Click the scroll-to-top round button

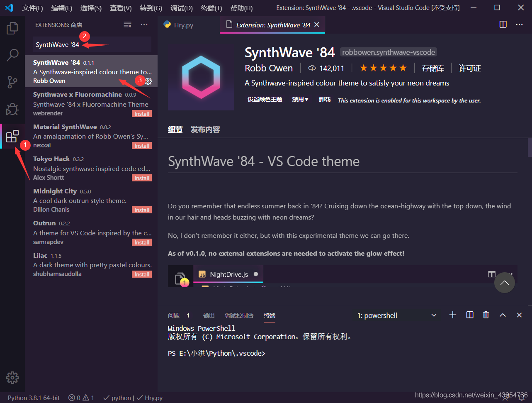tap(505, 283)
